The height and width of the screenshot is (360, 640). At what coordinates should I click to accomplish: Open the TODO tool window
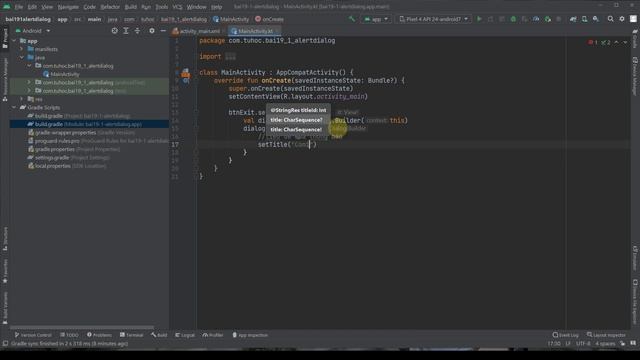coord(69,335)
